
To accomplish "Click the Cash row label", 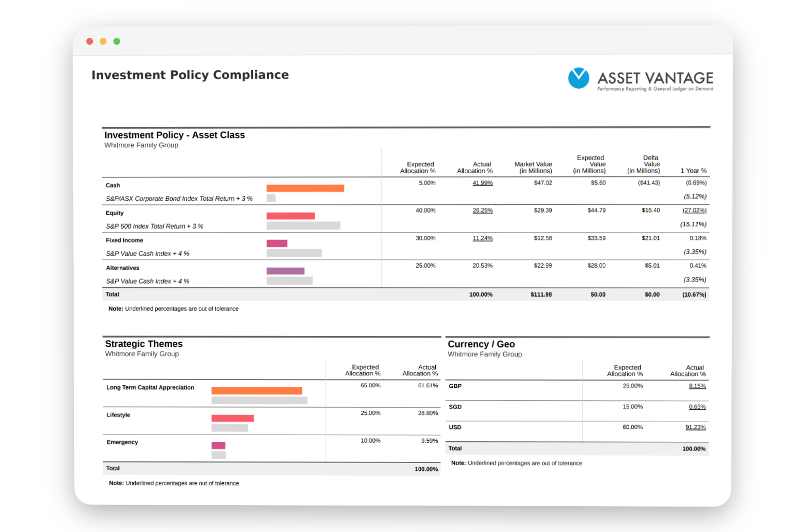I will 113,185.
